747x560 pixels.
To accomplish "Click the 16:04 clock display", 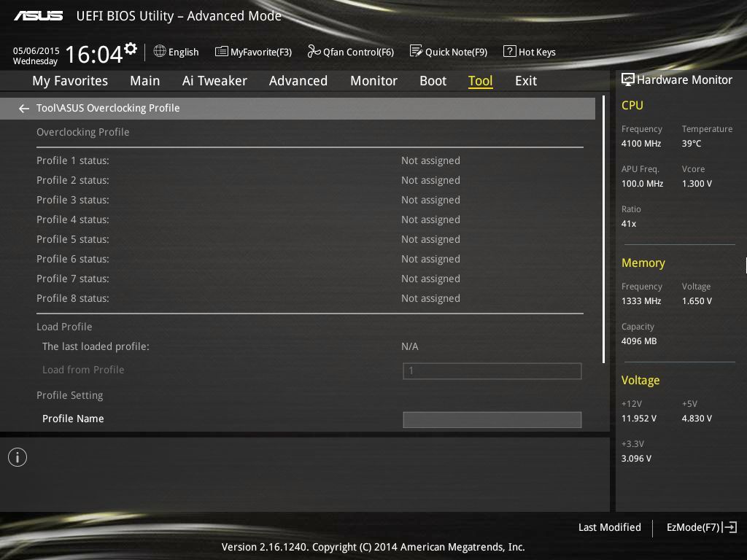I will [x=94, y=54].
